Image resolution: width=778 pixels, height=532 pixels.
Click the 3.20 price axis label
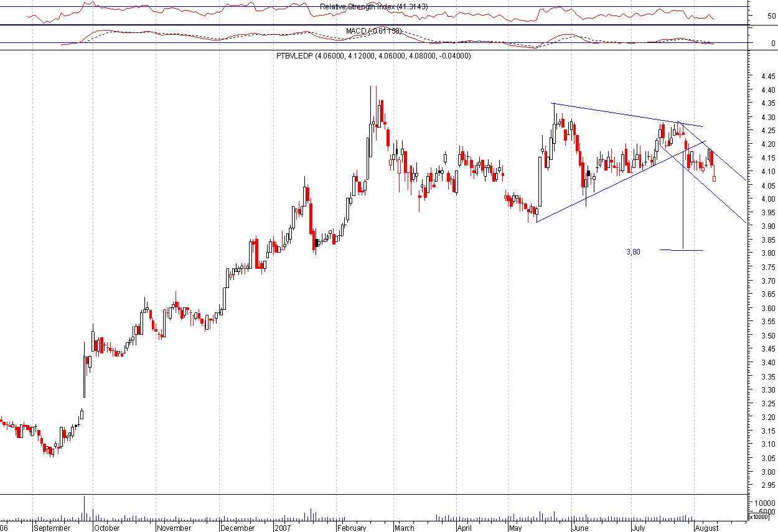click(x=768, y=418)
